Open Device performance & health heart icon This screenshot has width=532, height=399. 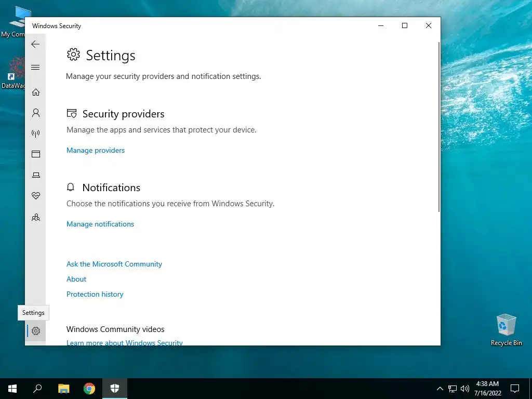(36, 196)
